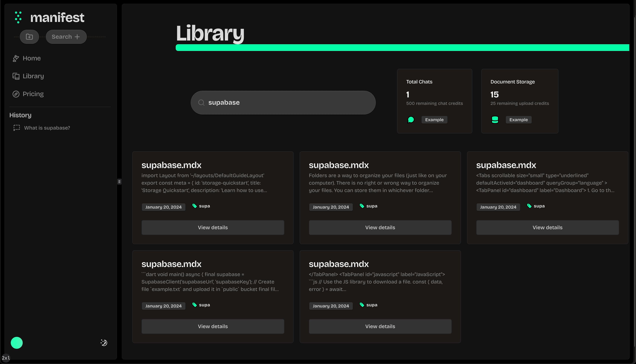Click the sidebar resize grip handle
The height and width of the screenshot is (364, 636).
[120, 182]
